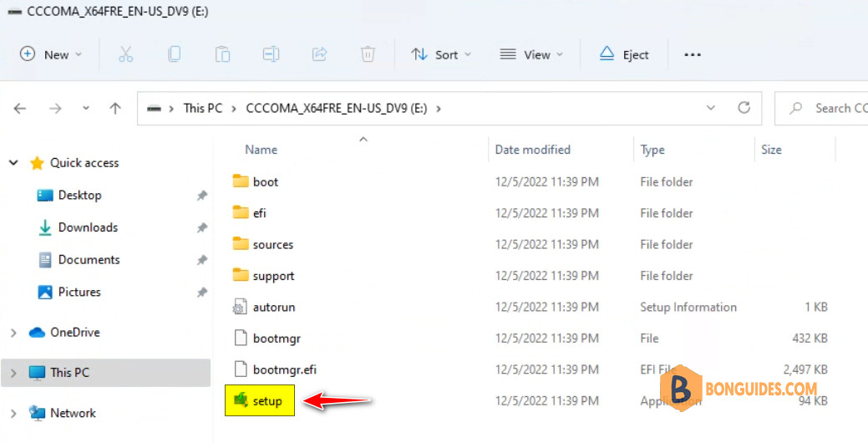Open the Sort options dropdown
The width and height of the screenshot is (868, 443).
[x=441, y=54]
